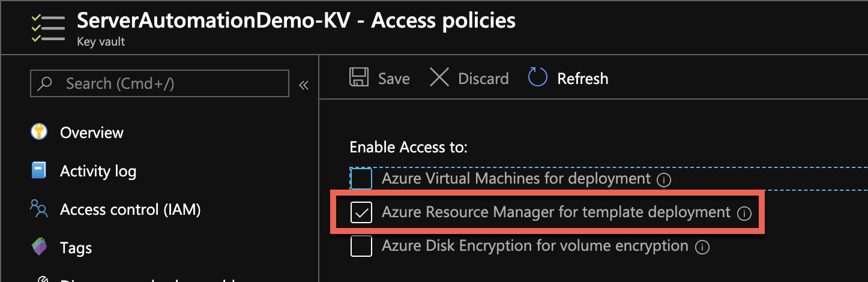Screen dimensions: 868x282
Task: Enable Azure Disk Encryption for volume encryption
Action: [x=361, y=246]
